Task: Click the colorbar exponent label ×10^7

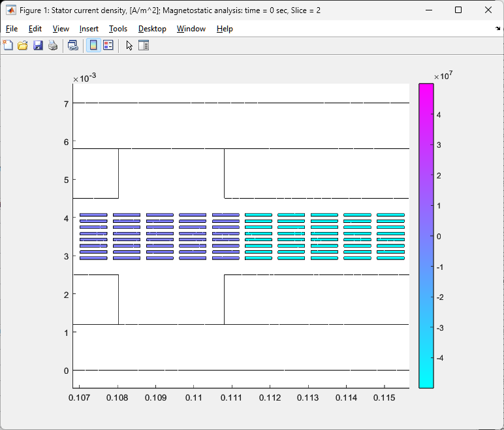Action: point(443,76)
